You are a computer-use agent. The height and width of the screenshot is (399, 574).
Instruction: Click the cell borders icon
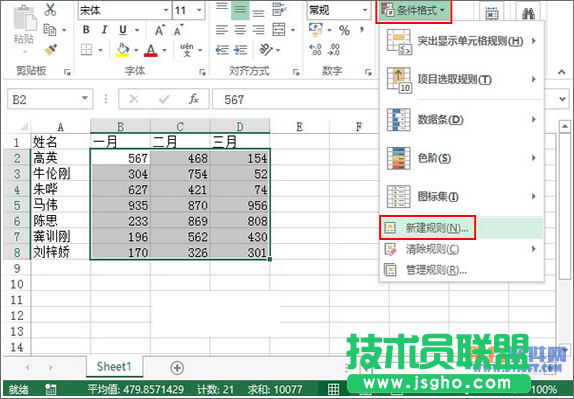click(86, 50)
